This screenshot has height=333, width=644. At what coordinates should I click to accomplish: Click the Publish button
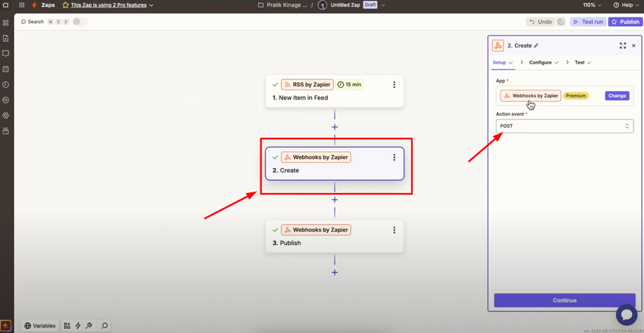pos(624,22)
